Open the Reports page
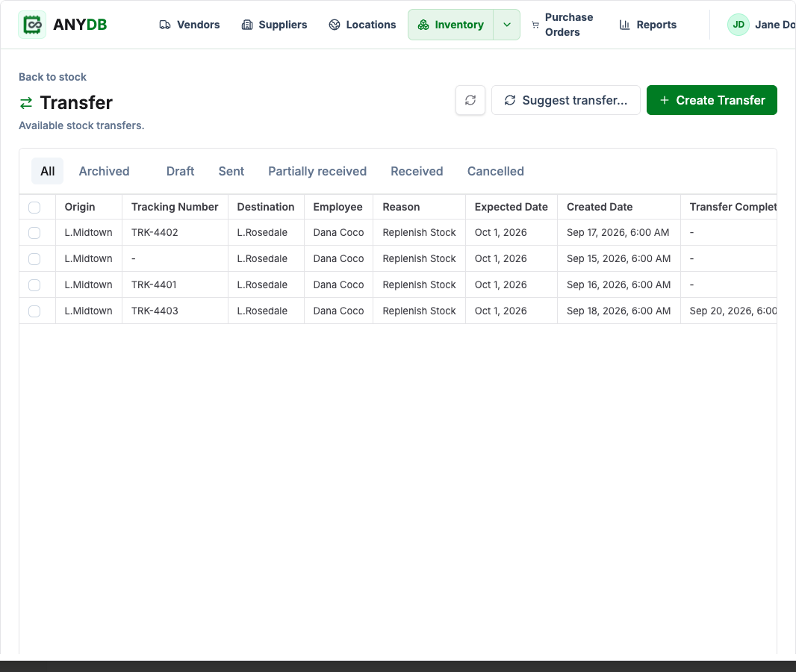 coord(647,25)
